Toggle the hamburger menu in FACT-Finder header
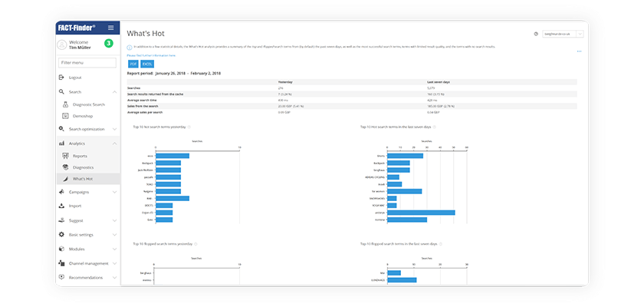The width and height of the screenshot is (644, 307). 111,28
